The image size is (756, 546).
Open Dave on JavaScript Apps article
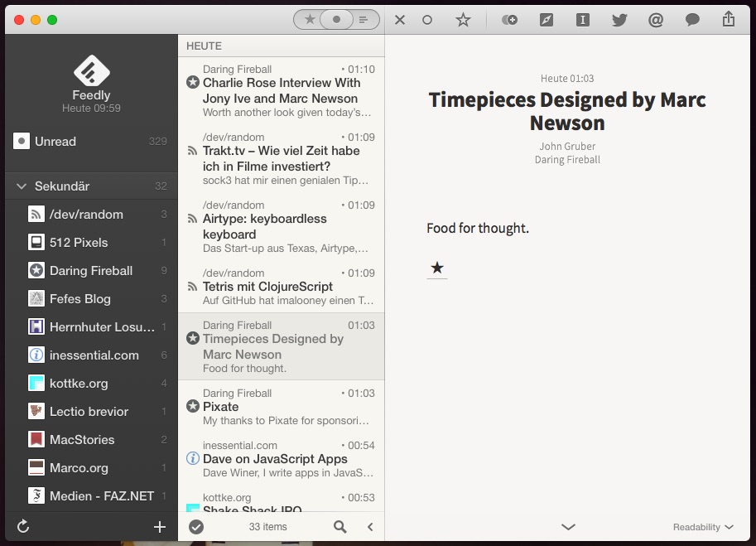281,459
